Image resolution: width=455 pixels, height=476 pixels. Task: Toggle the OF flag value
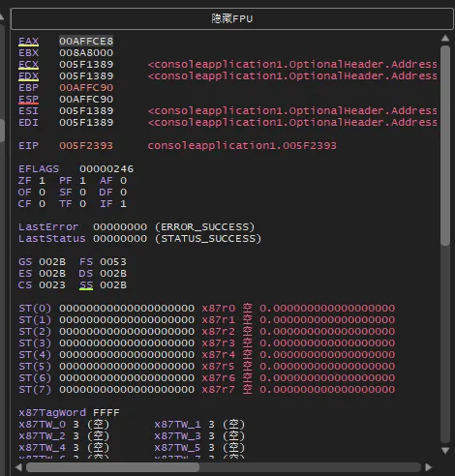[43, 193]
